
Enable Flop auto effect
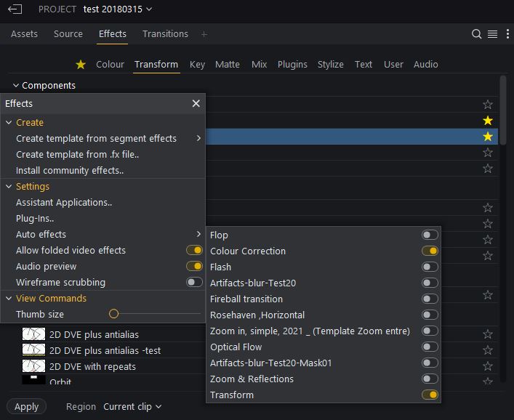pos(430,235)
